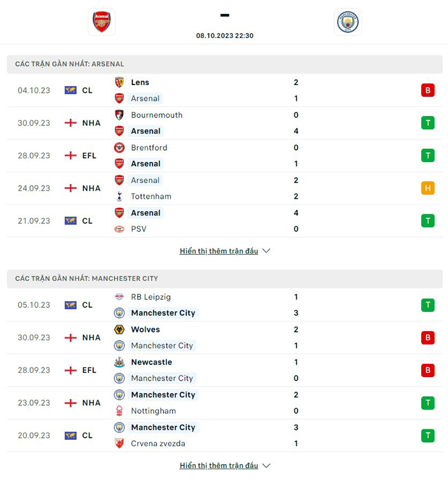Click the Arsenal team name in the PSV match row

click(146, 213)
